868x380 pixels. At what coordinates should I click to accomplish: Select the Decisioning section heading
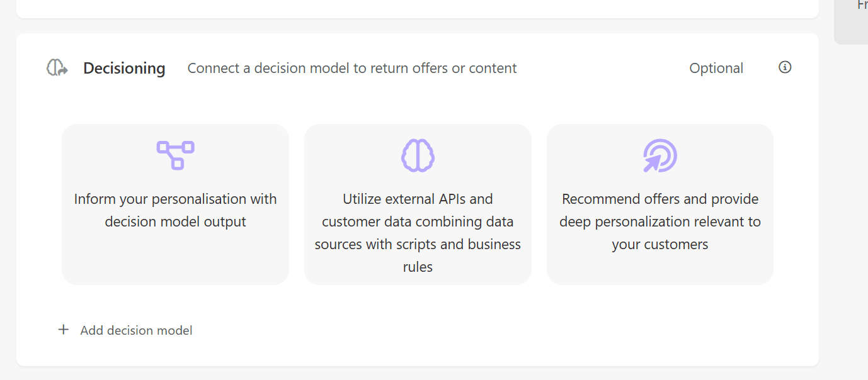click(124, 68)
